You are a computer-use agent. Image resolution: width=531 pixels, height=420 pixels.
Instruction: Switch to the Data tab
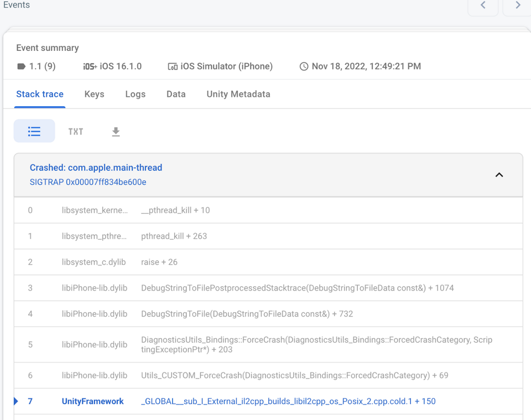point(176,94)
